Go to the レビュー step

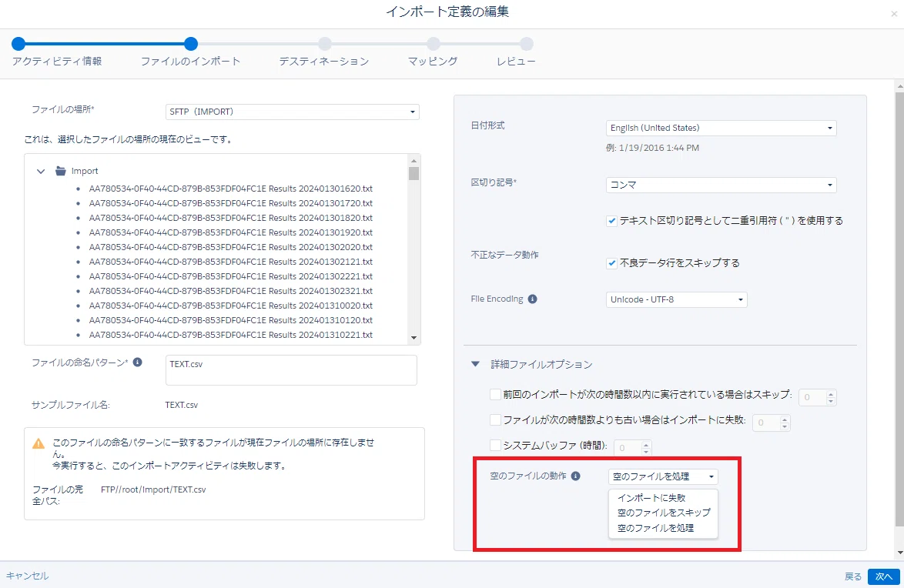[527, 44]
